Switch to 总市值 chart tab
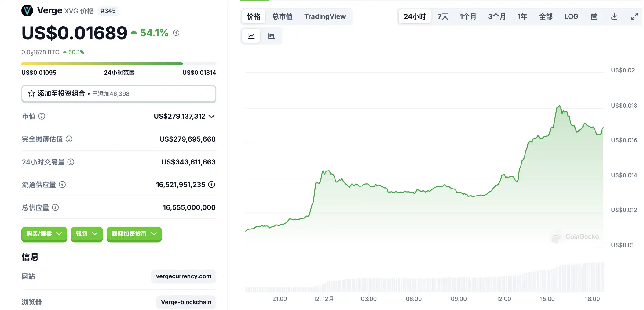644x310 pixels. click(282, 16)
